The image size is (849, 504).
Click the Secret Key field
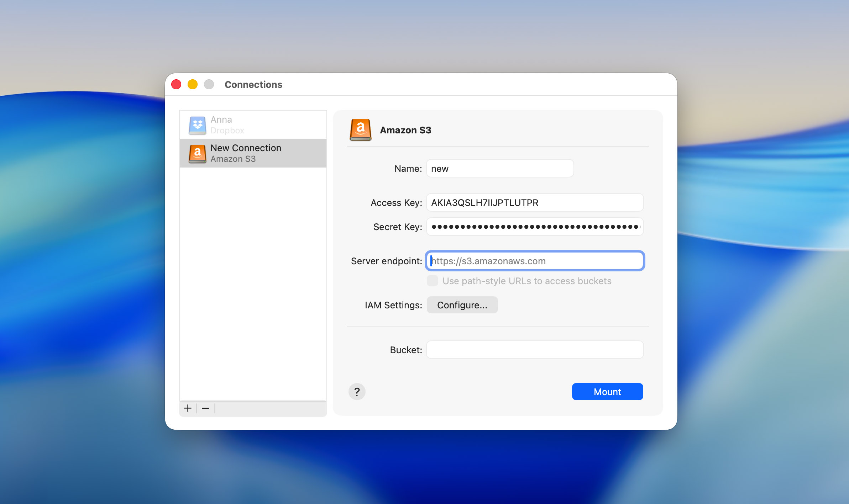pyautogui.click(x=534, y=227)
